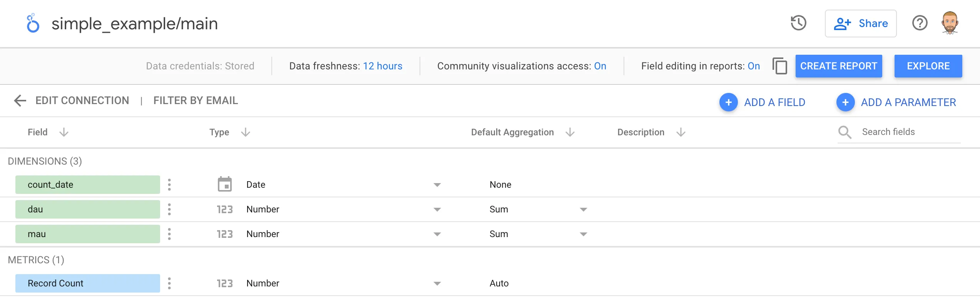The width and height of the screenshot is (980, 303).
Task: Sort by the Field column header
Action: point(38,132)
